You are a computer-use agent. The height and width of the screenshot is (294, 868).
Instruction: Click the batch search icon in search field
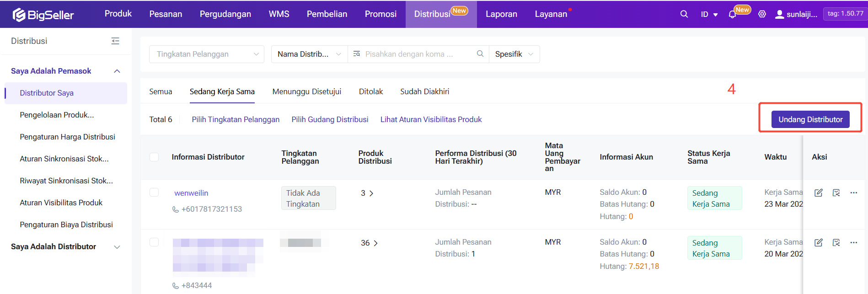point(357,54)
